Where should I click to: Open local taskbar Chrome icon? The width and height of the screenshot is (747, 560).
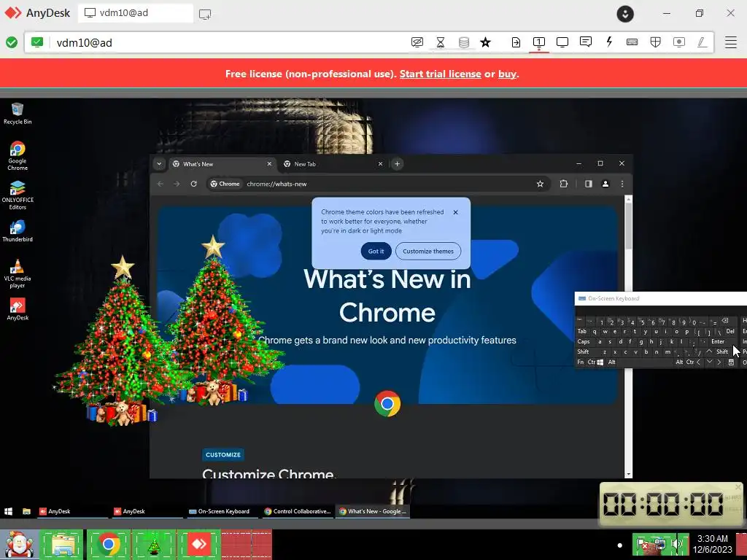(x=109, y=544)
